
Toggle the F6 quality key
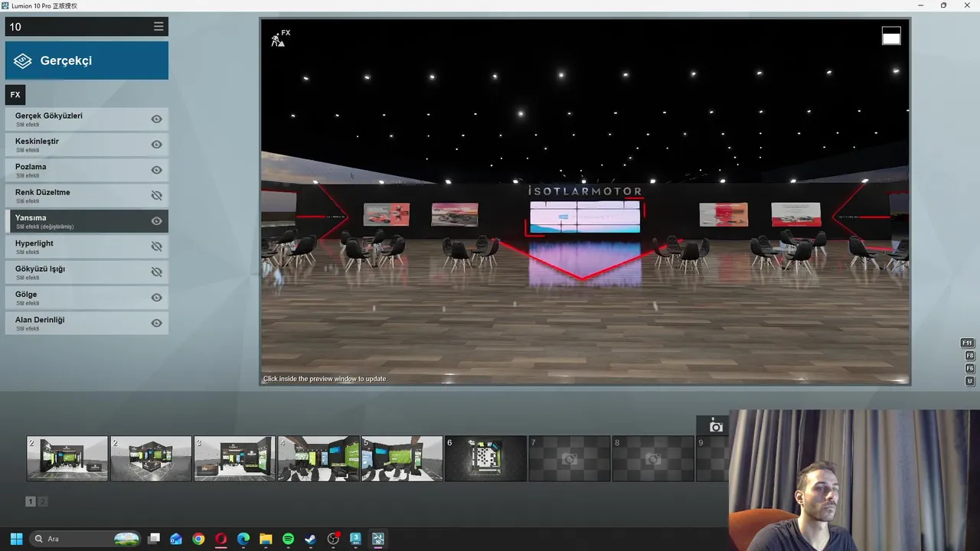tap(969, 368)
